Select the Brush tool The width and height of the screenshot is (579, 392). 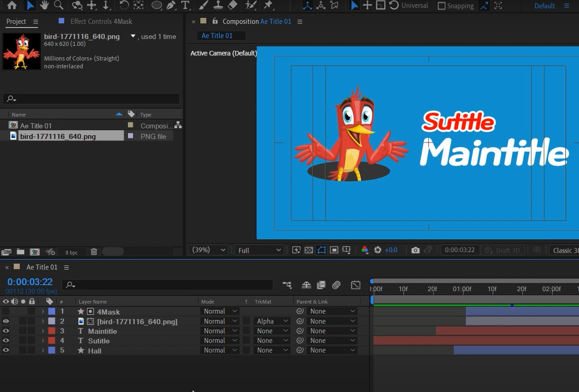pos(204,6)
